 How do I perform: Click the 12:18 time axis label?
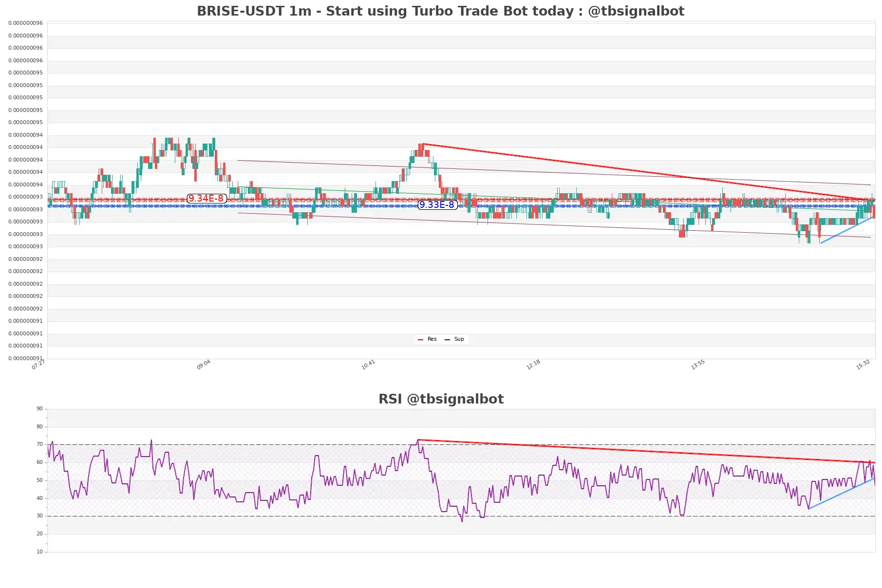pos(533,365)
